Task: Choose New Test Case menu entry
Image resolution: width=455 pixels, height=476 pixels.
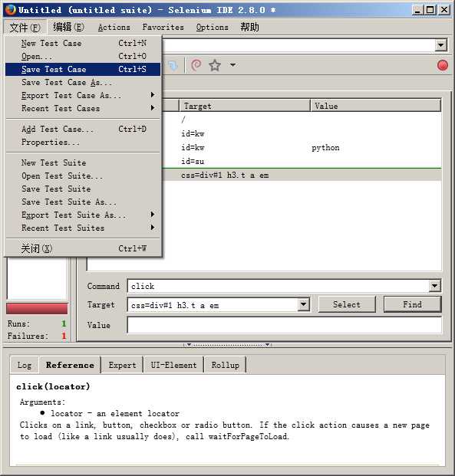Action: [x=83, y=44]
